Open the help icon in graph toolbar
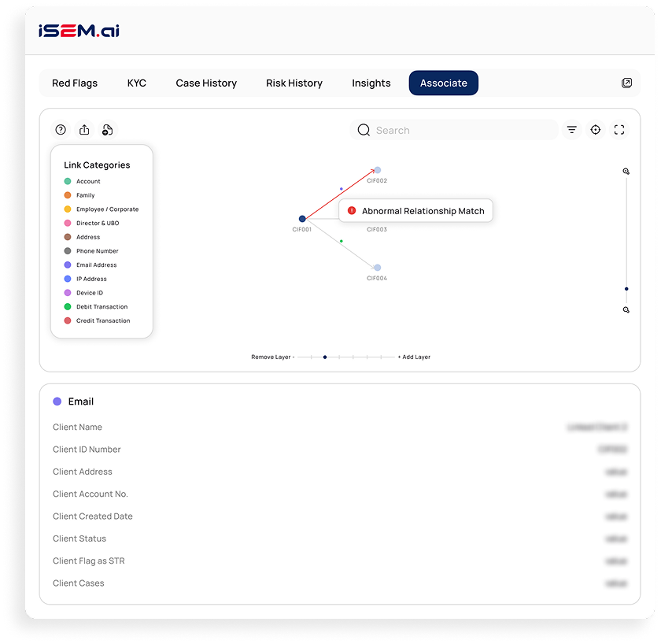661x644 pixels. [x=61, y=129]
